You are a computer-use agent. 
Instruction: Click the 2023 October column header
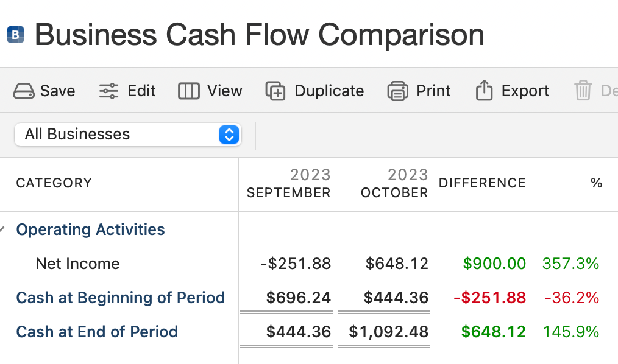coord(394,184)
